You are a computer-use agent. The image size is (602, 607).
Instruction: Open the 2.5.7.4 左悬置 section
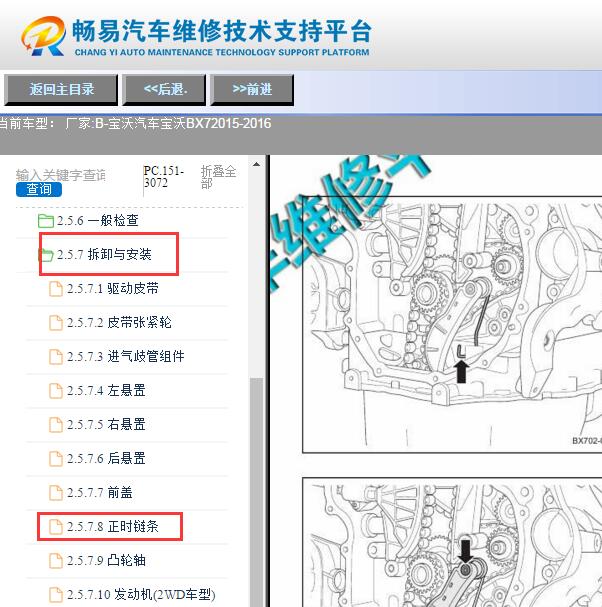click(106, 391)
